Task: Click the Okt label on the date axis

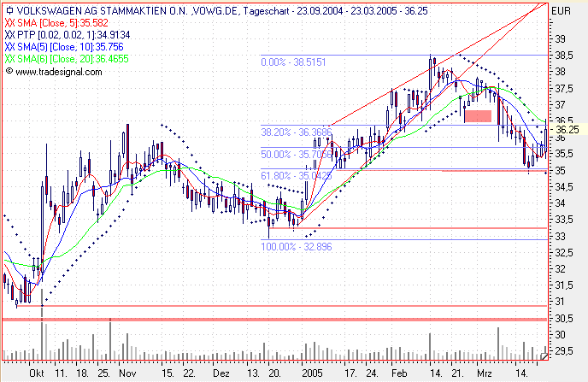Action: tap(37, 373)
